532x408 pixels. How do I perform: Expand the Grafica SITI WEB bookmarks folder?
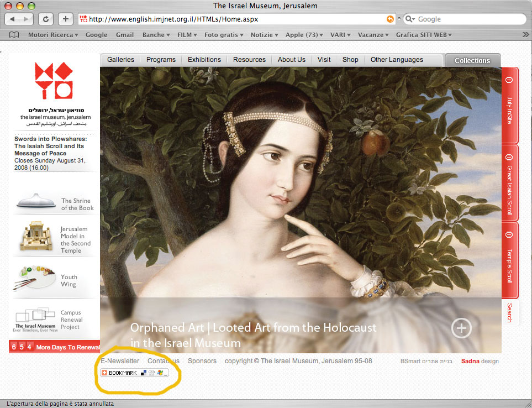pos(424,35)
